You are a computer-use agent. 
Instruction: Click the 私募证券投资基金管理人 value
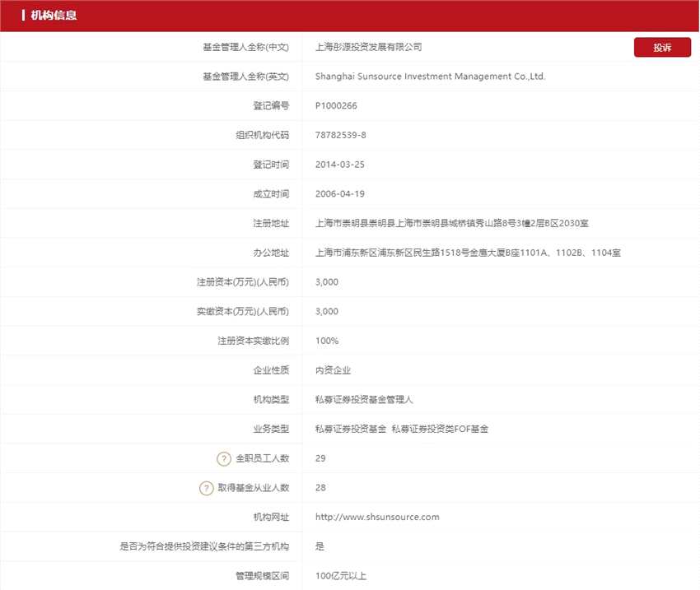pos(364,400)
